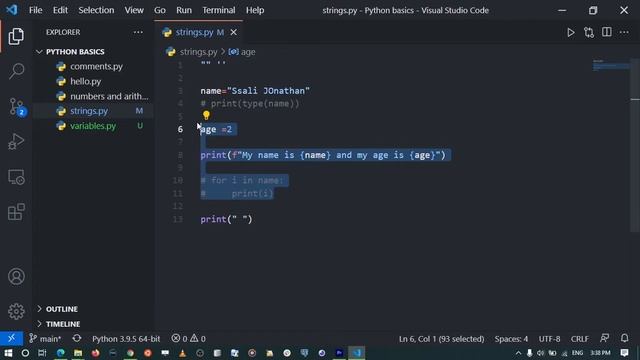This screenshot has width=640, height=360.
Task: Expand the TIMELINE section
Action: point(93,324)
